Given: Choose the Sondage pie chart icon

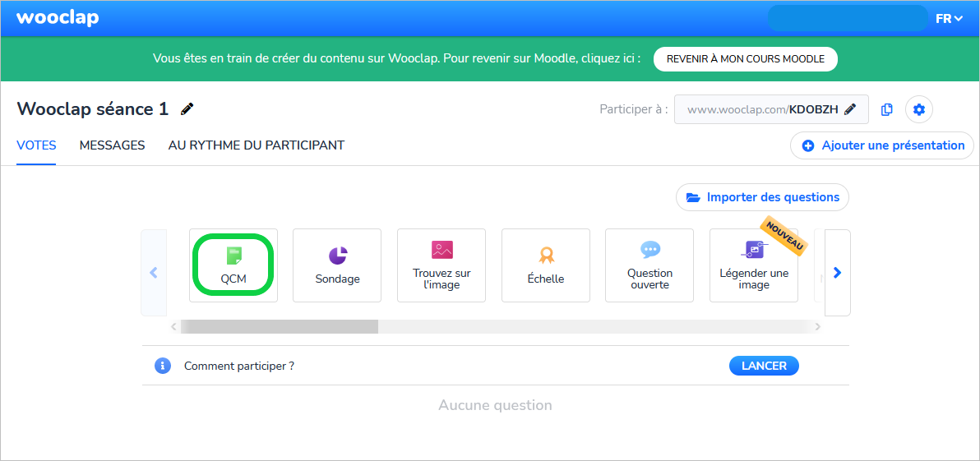Looking at the screenshot, I should coord(338,255).
